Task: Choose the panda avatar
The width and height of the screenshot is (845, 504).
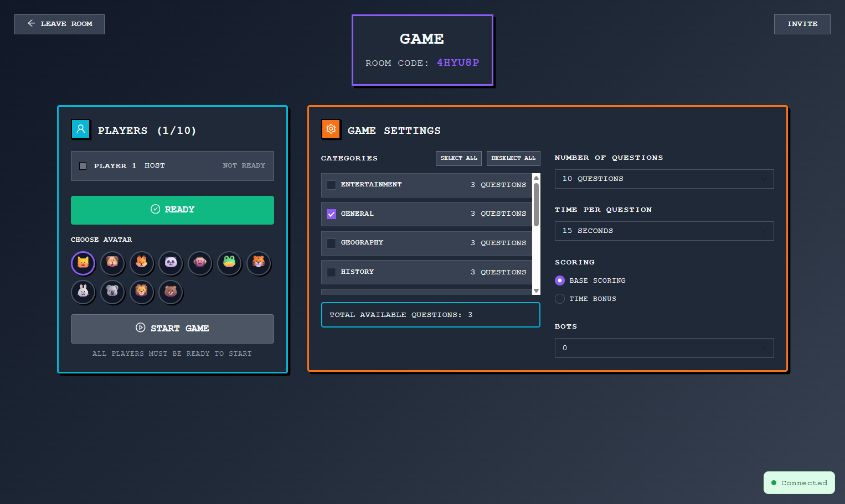Action: click(x=171, y=263)
